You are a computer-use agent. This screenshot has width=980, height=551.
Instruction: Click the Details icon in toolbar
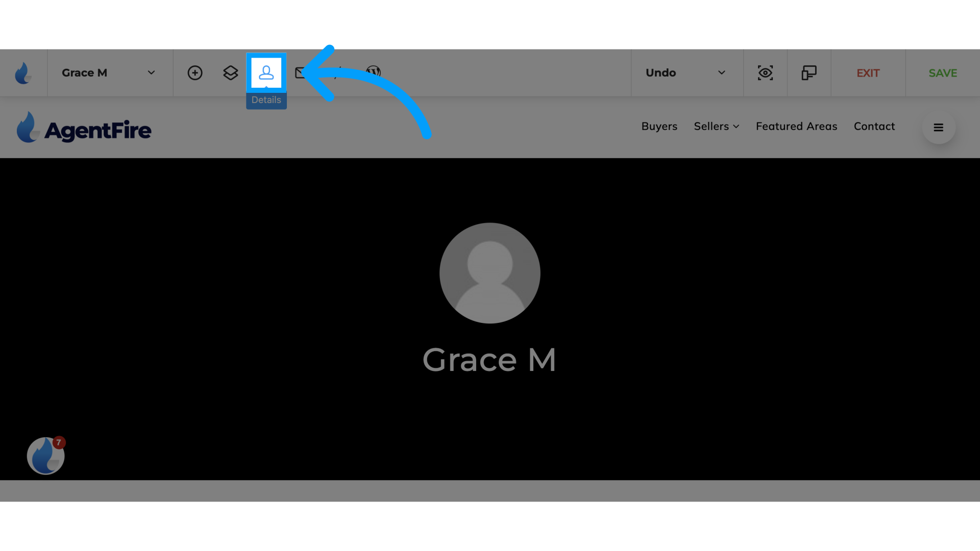[266, 72]
